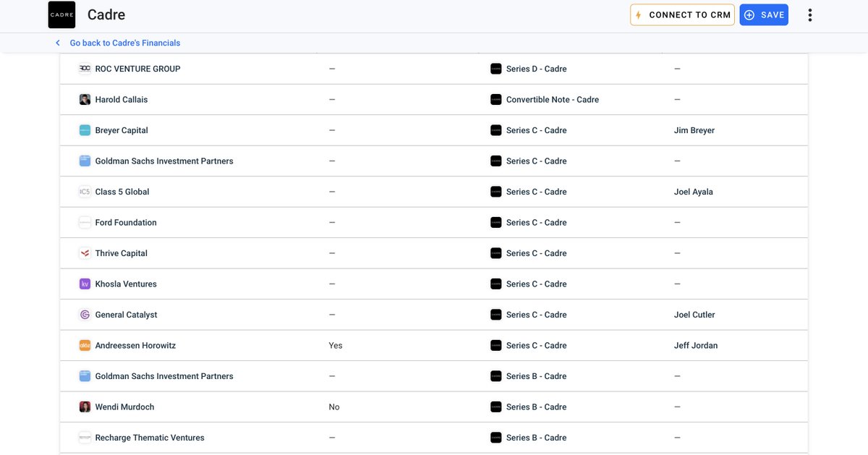Open the ROC VENTURE GROUP investor link
This screenshot has height=455, width=868.
pyautogui.click(x=137, y=69)
